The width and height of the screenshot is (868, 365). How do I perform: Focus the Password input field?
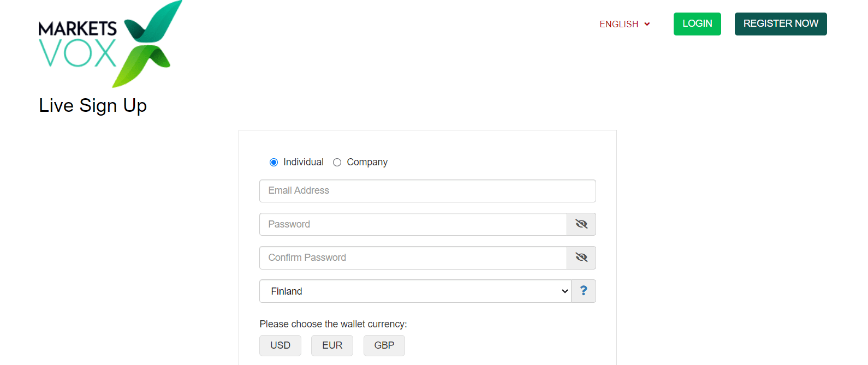pyautogui.click(x=413, y=224)
